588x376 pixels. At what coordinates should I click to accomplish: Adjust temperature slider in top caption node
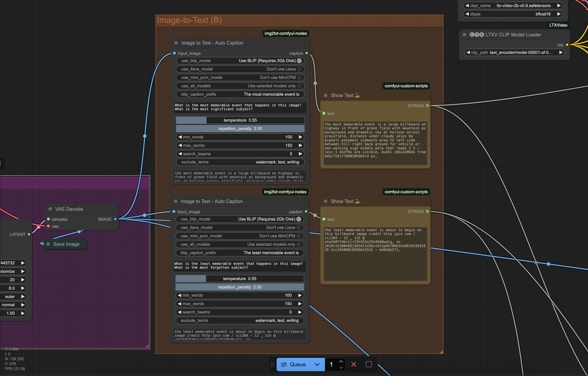coord(240,120)
